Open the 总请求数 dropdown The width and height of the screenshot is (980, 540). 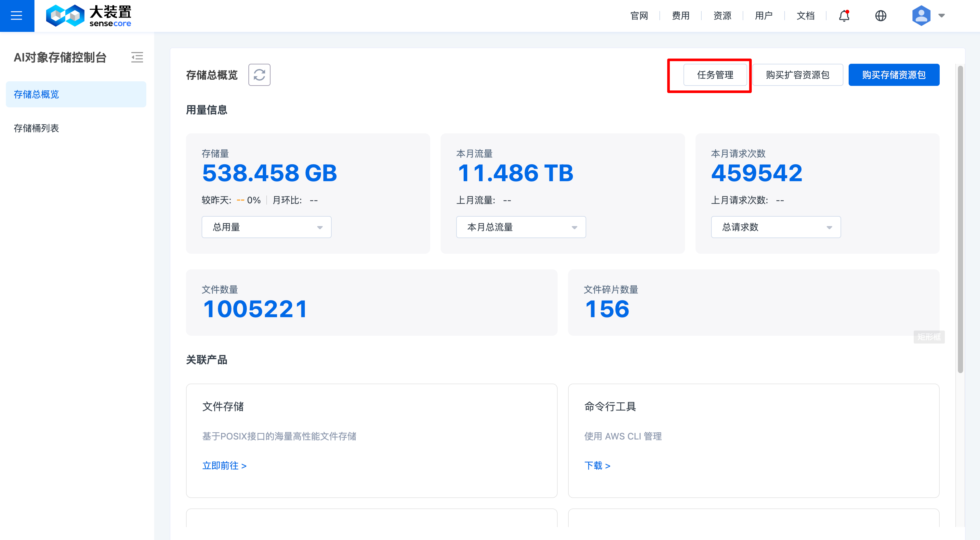coord(776,227)
